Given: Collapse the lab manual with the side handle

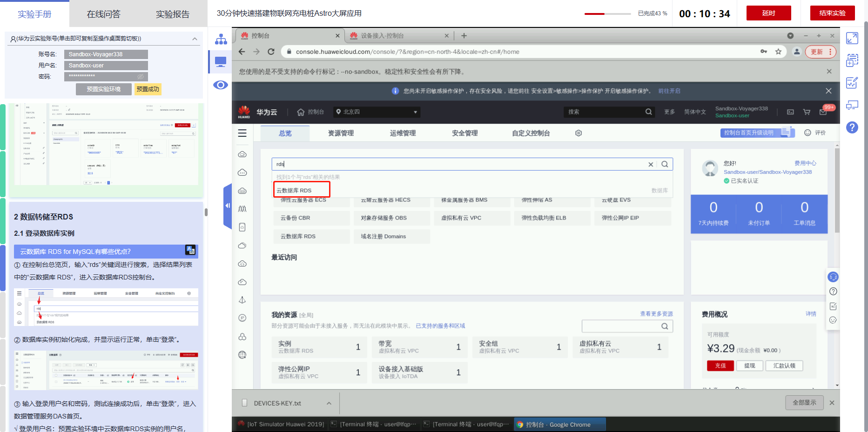Looking at the screenshot, I should pos(228,206).
